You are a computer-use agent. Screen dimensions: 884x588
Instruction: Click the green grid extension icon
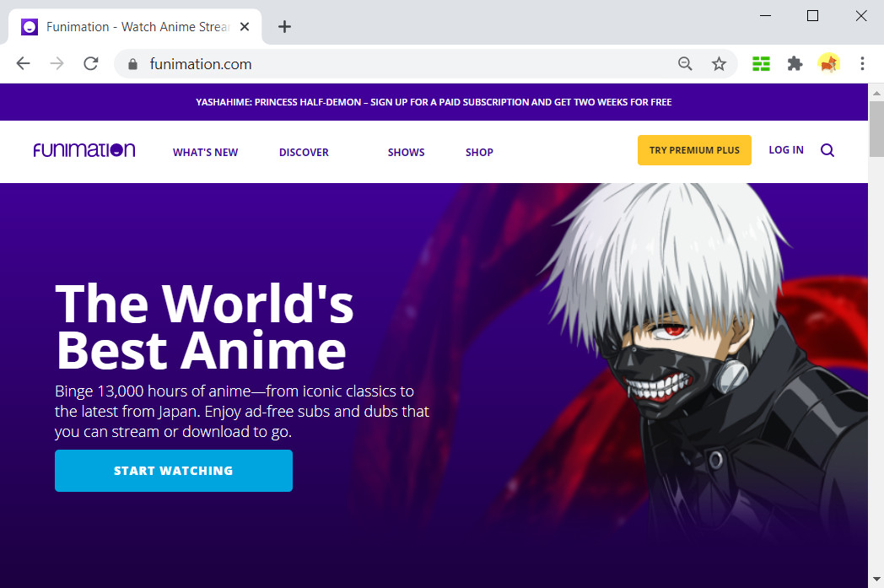pyautogui.click(x=761, y=64)
